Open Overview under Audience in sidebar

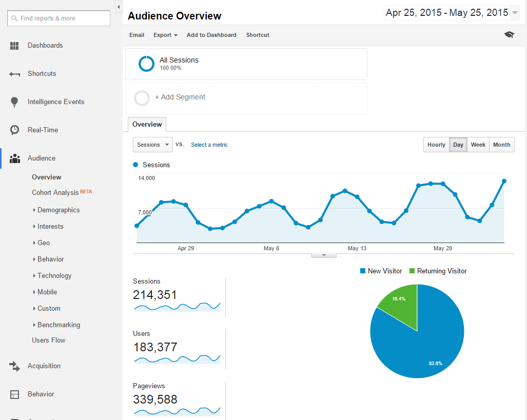coord(46,177)
